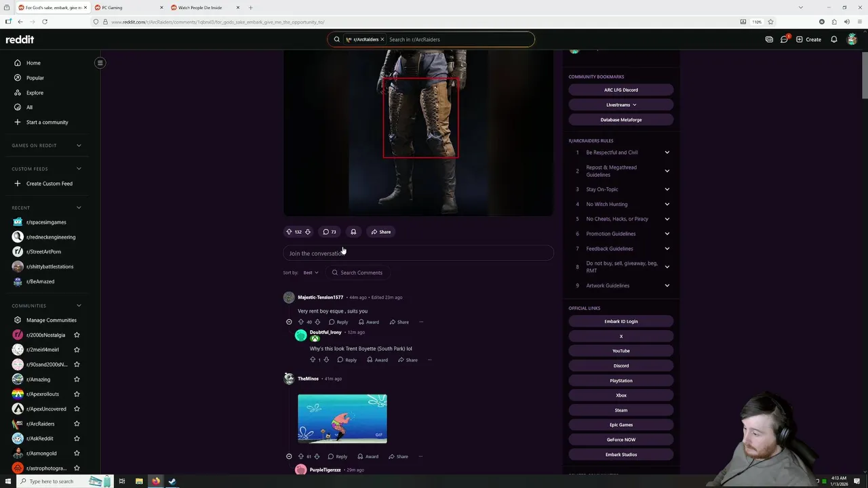Click Search Comments field
The height and width of the screenshot is (488, 868).
coord(359,272)
